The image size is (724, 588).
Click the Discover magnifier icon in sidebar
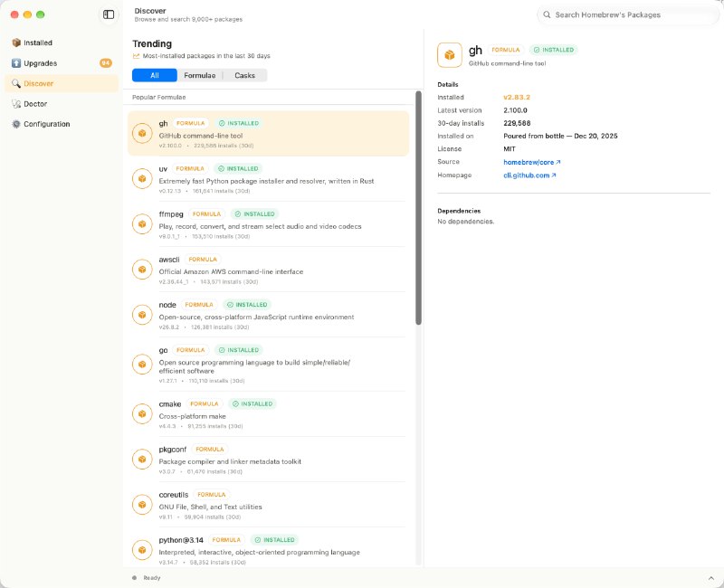16,83
